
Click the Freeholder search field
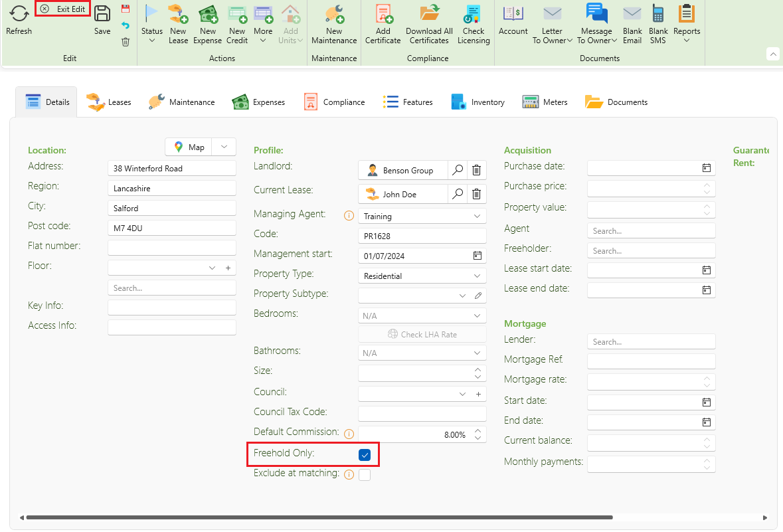(651, 251)
